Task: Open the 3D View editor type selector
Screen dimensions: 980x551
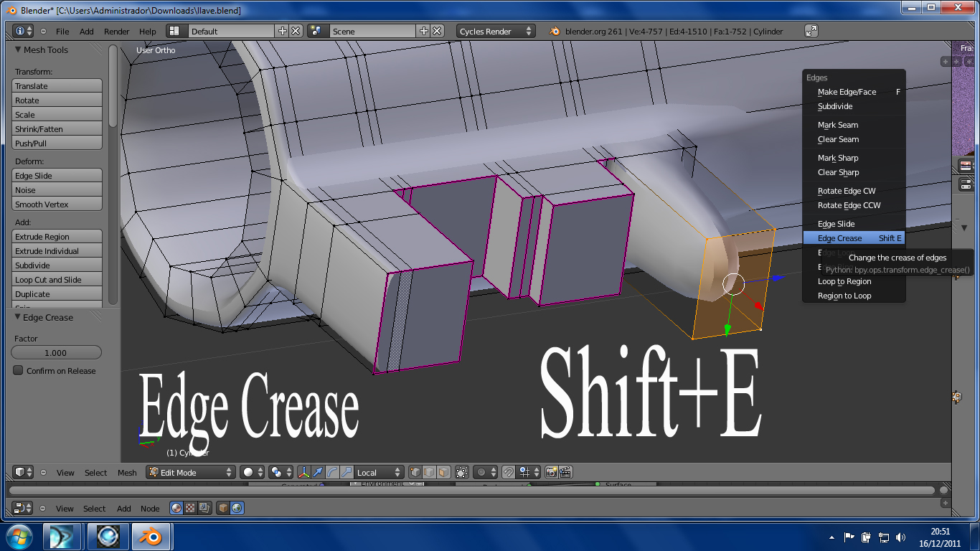Action: [x=24, y=472]
